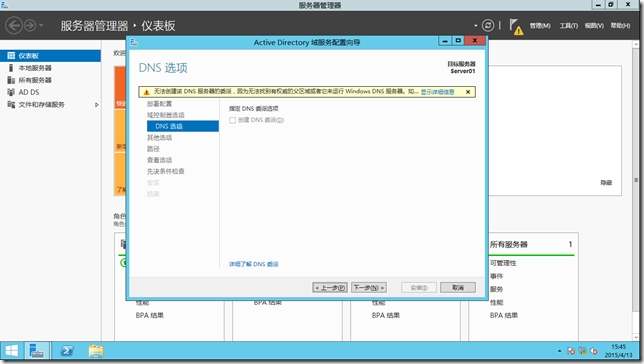Click 事件 in the 所有服务器 tile

pos(496,276)
